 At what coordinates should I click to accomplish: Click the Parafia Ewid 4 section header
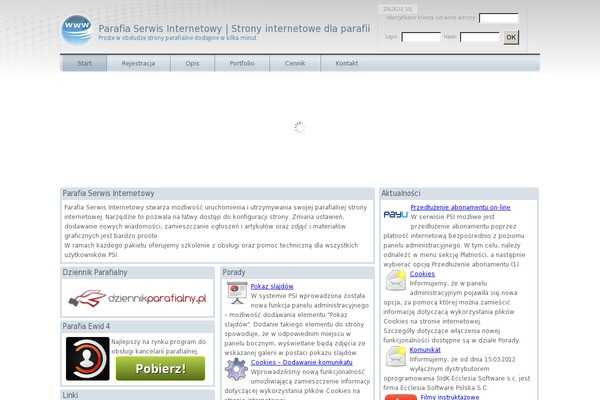click(86, 326)
